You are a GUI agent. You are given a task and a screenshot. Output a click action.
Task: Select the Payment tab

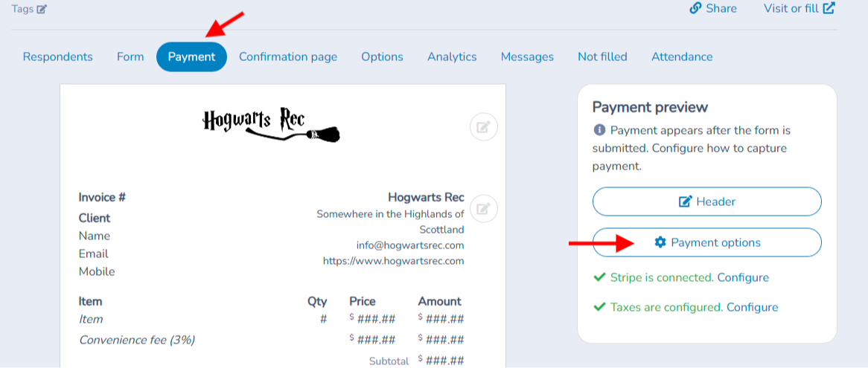pyautogui.click(x=191, y=57)
